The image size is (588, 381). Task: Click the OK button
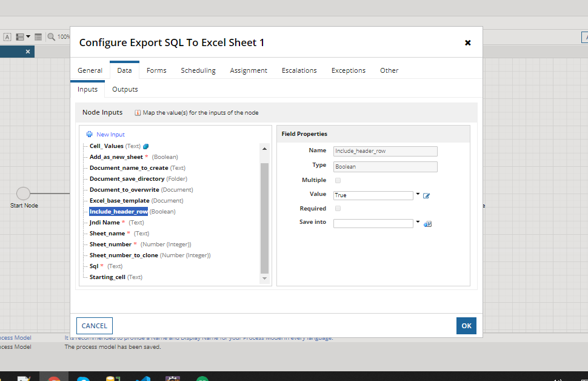[467, 326]
